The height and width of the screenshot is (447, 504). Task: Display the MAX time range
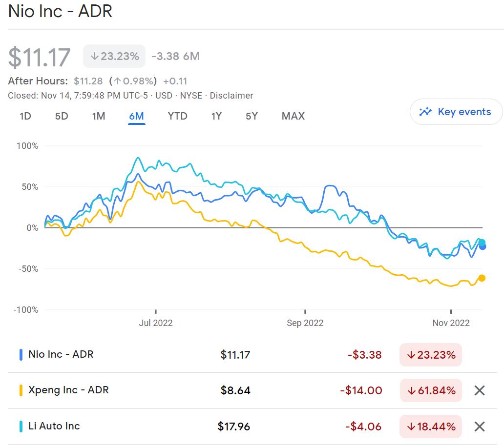[x=293, y=116]
